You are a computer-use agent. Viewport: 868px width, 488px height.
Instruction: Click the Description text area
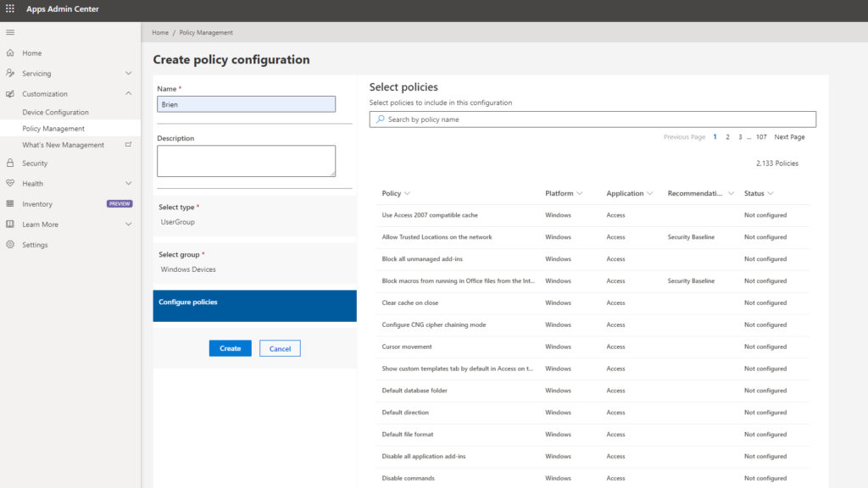[247, 161]
